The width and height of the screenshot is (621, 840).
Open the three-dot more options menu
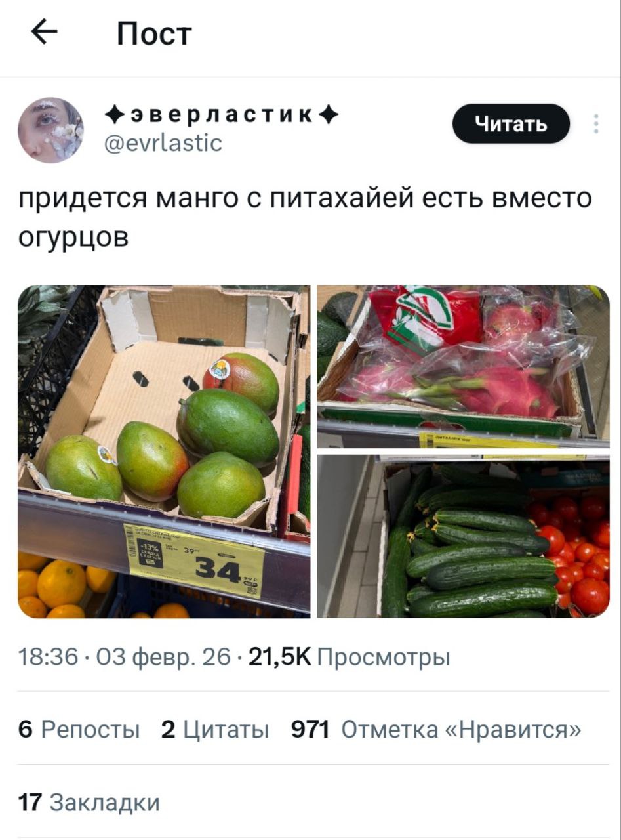click(596, 123)
